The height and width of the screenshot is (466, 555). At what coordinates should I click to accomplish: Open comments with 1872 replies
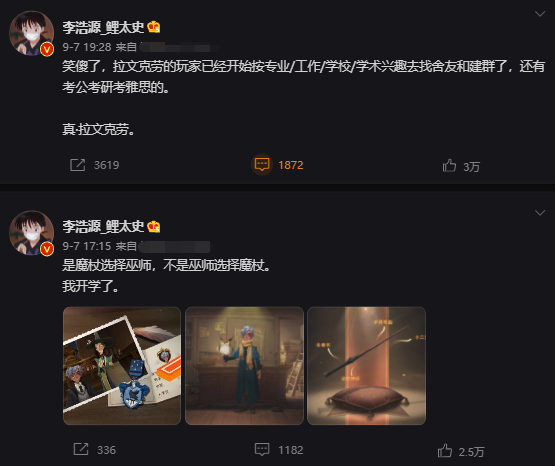pyautogui.click(x=262, y=165)
